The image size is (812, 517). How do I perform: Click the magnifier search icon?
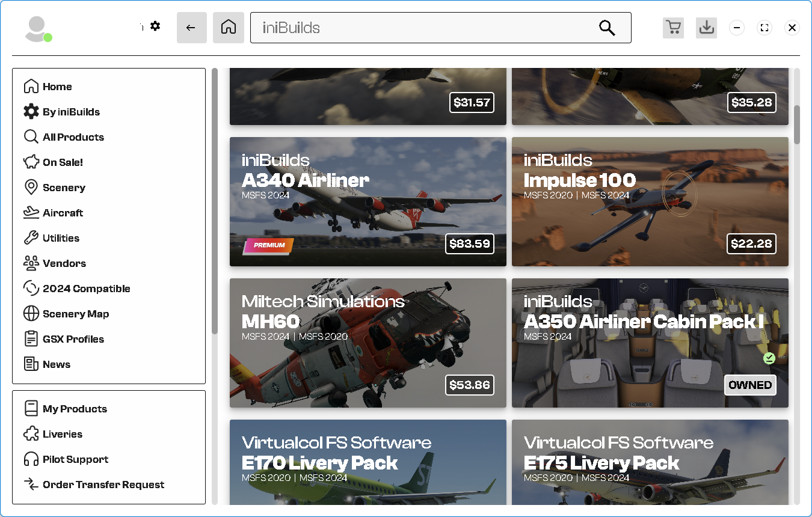pyautogui.click(x=607, y=28)
